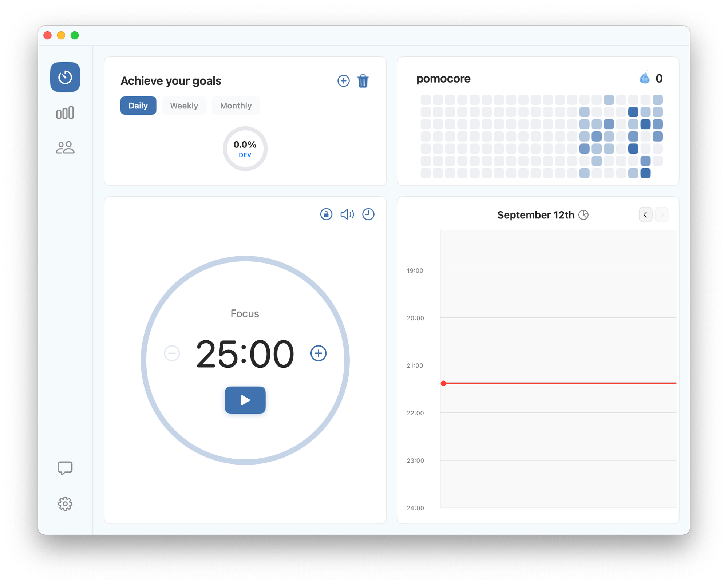Open the friends group view
The height and width of the screenshot is (585, 728).
click(x=65, y=148)
